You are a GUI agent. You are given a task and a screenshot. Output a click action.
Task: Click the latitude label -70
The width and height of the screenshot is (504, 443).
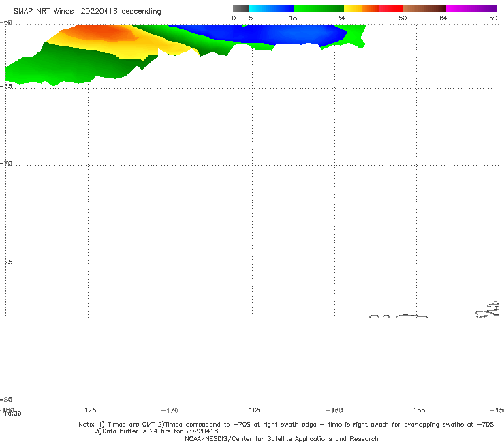point(6,164)
